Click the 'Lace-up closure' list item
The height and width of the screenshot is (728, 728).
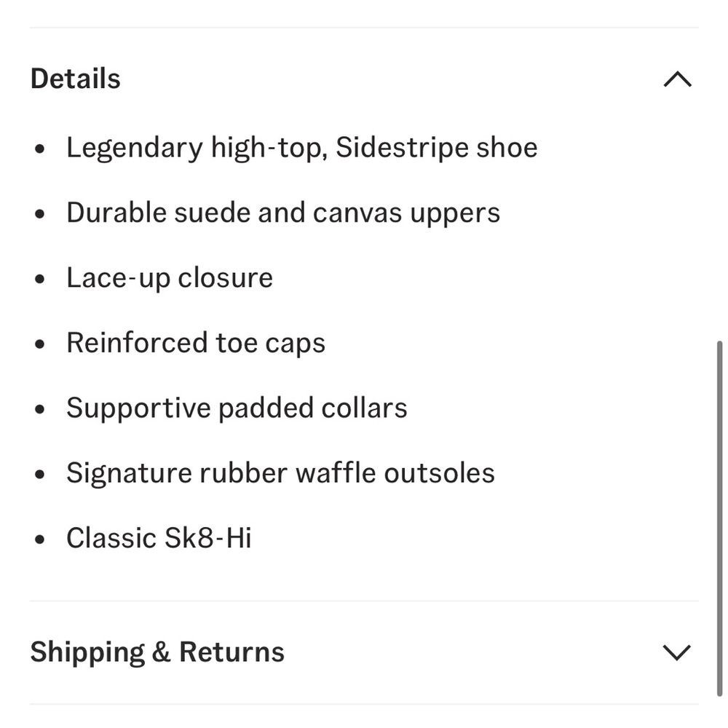click(170, 278)
